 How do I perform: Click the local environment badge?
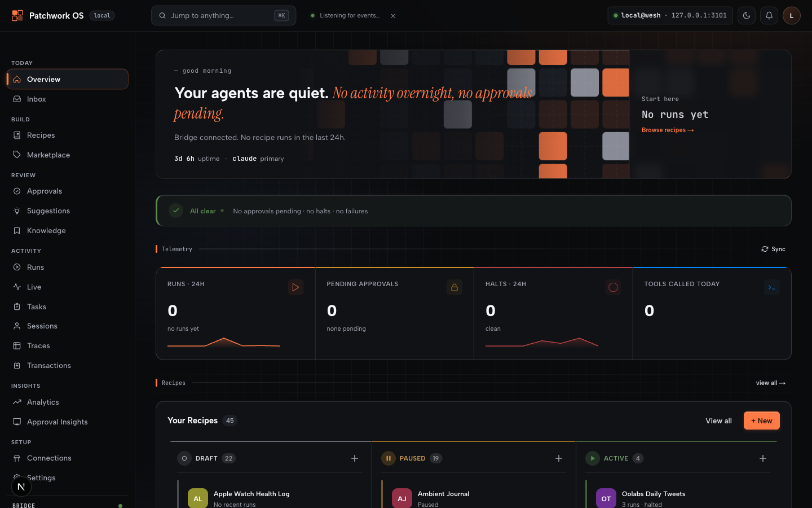pos(102,16)
